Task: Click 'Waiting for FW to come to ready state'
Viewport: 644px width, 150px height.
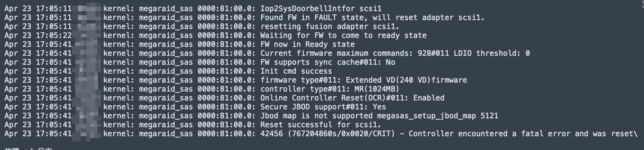Action: [x=343, y=35]
